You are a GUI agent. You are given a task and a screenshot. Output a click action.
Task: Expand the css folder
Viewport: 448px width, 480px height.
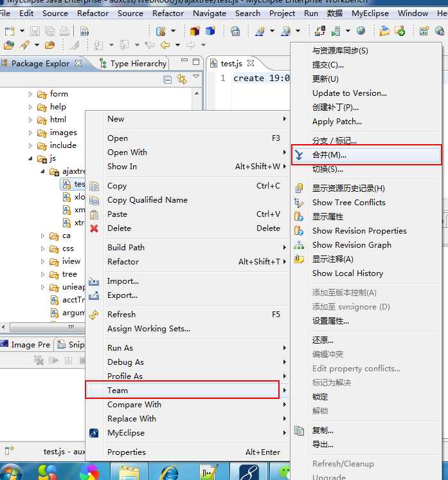pos(43,248)
